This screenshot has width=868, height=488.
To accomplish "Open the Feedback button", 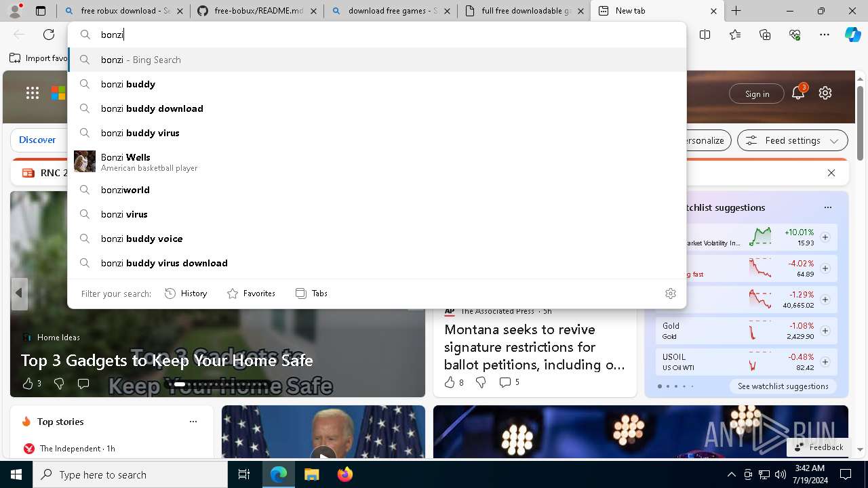I will pyautogui.click(x=818, y=447).
